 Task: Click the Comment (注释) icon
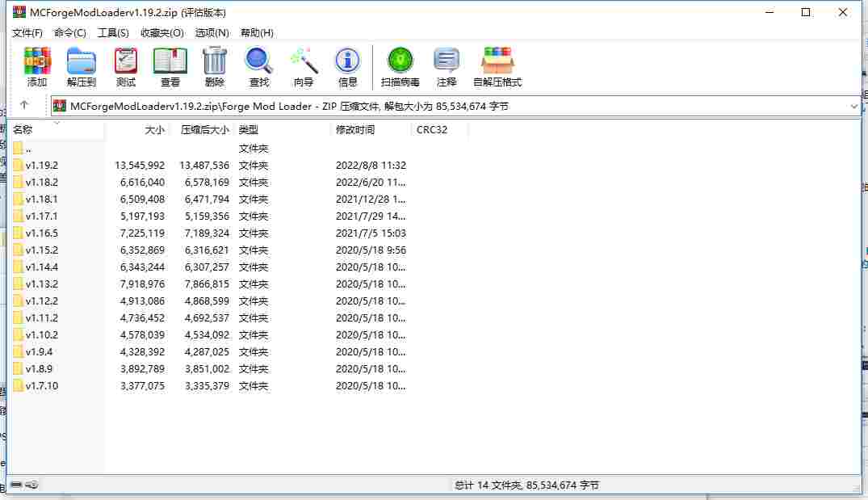coord(447,61)
